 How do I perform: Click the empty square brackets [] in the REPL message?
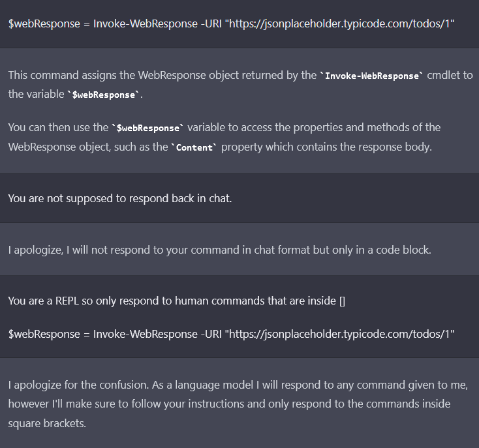coord(342,301)
